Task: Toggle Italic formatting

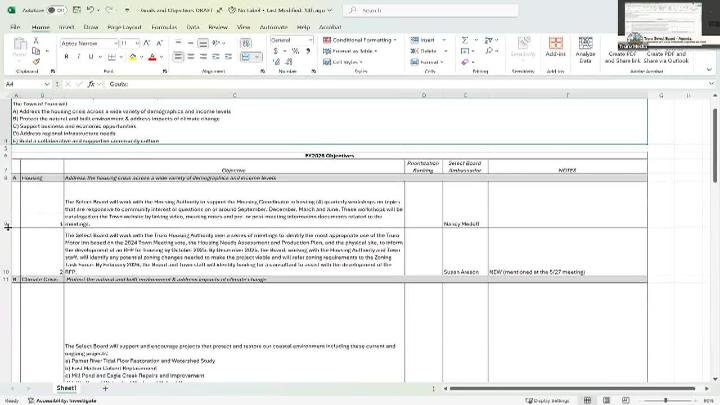Action: pyautogui.click(x=79, y=56)
